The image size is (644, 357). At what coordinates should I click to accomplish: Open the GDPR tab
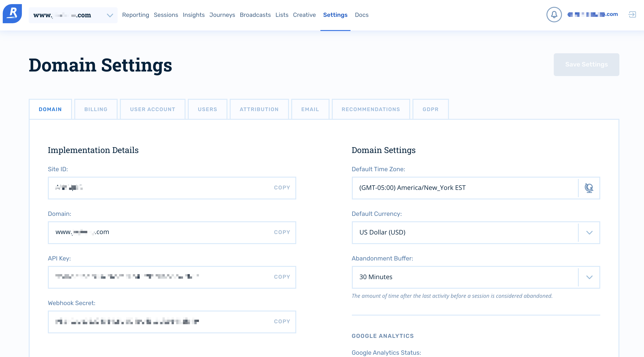pos(430,110)
